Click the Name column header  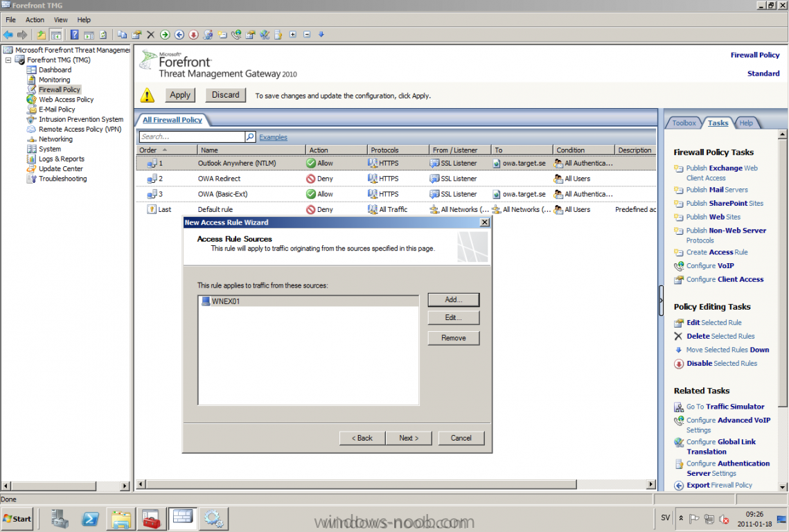(251, 150)
